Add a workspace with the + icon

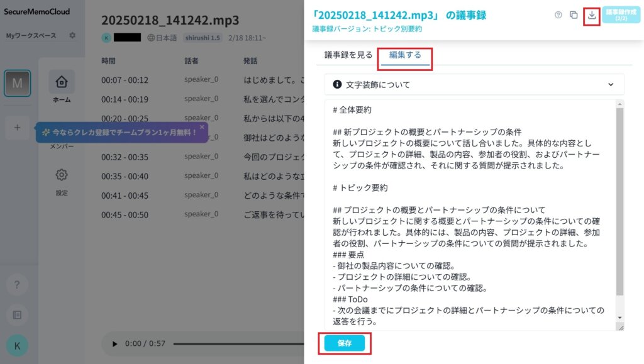tap(17, 128)
